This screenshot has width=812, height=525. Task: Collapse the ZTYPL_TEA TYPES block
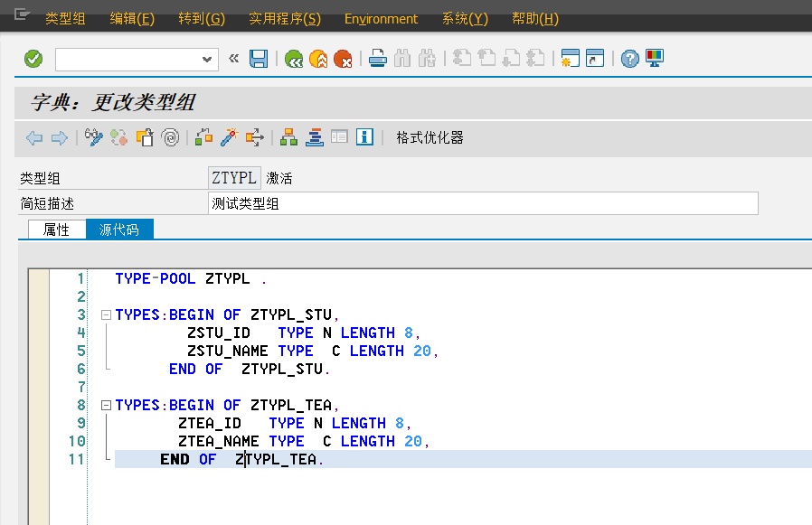click(106, 404)
